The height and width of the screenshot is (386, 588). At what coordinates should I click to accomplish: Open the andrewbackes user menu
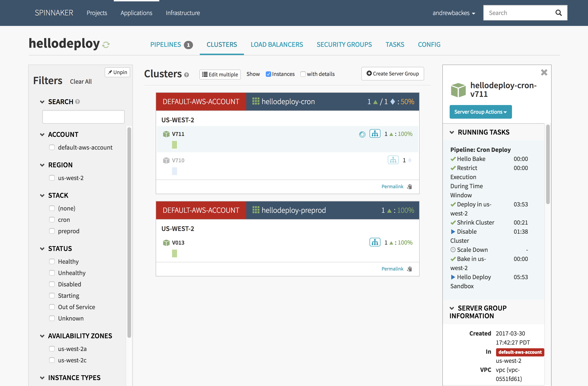pyautogui.click(x=454, y=13)
